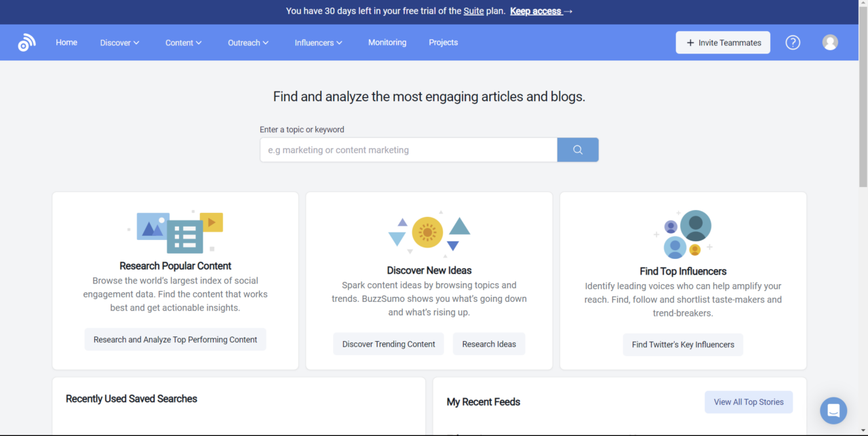Viewport: 868px width, 436px height.
Task: Open the Projects menu item
Action: (x=443, y=43)
